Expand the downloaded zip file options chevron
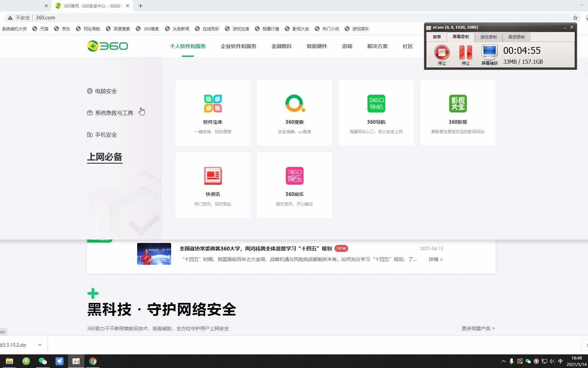Image resolution: width=588 pixels, height=368 pixels. click(40, 345)
